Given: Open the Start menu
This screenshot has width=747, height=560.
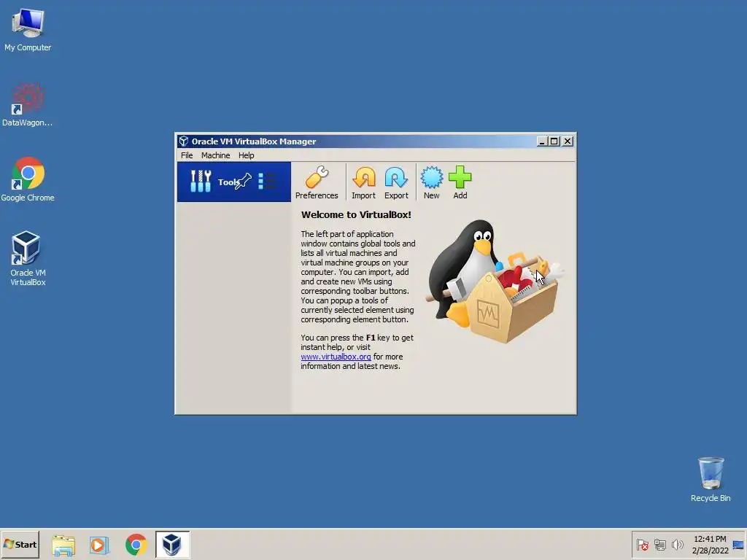Looking at the screenshot, I should (x=20, y=544).
